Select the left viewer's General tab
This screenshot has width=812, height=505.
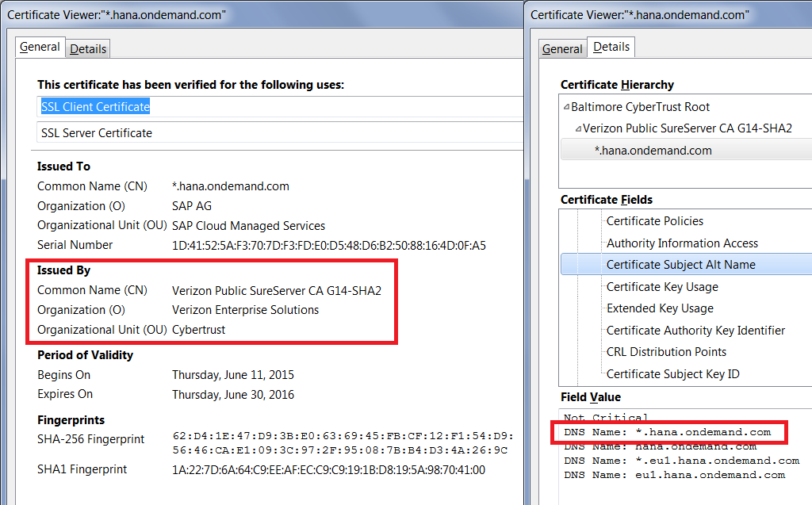pos(40,47)
